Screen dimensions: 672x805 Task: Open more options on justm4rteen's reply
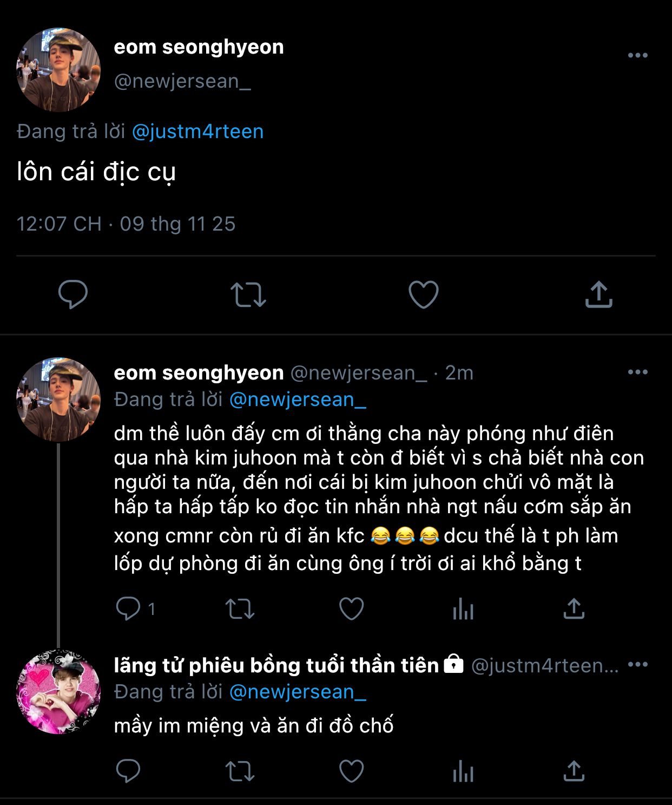[637, 665]
